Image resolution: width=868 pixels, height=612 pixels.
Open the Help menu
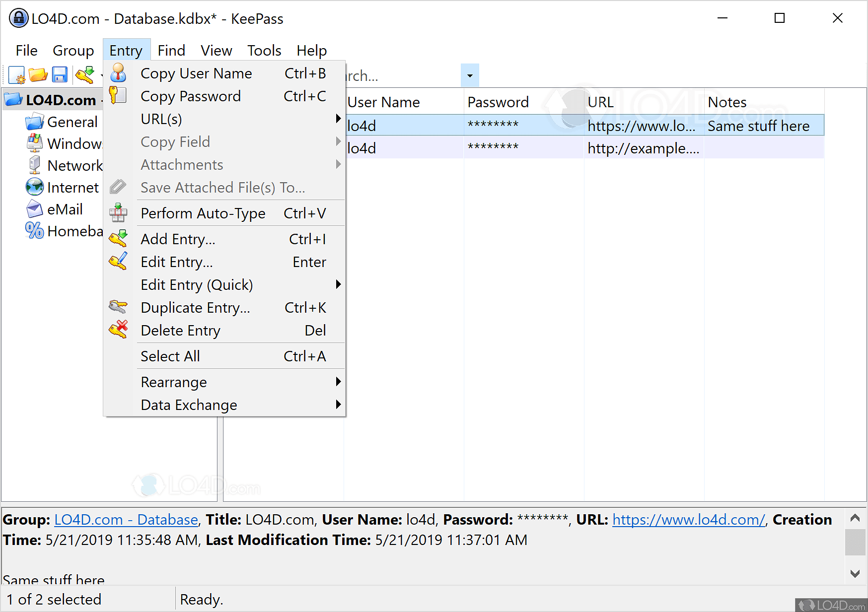click(312, 50)
